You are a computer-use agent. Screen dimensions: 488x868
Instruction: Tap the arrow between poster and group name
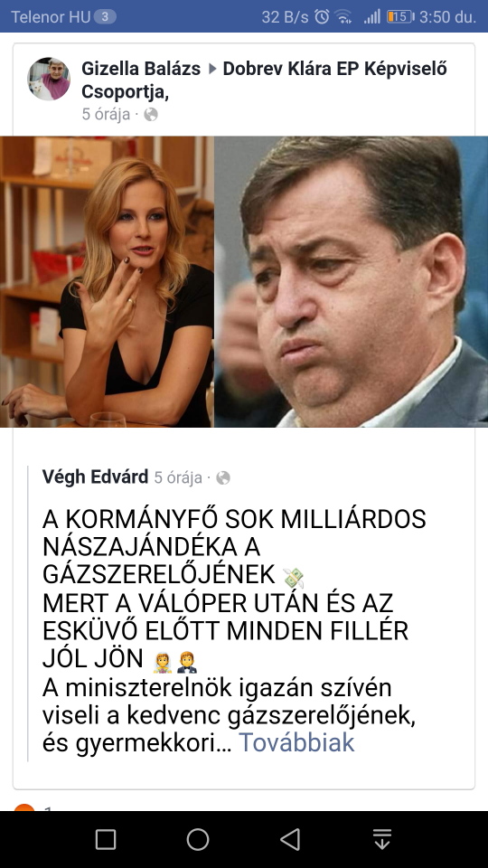coord(211,70)
